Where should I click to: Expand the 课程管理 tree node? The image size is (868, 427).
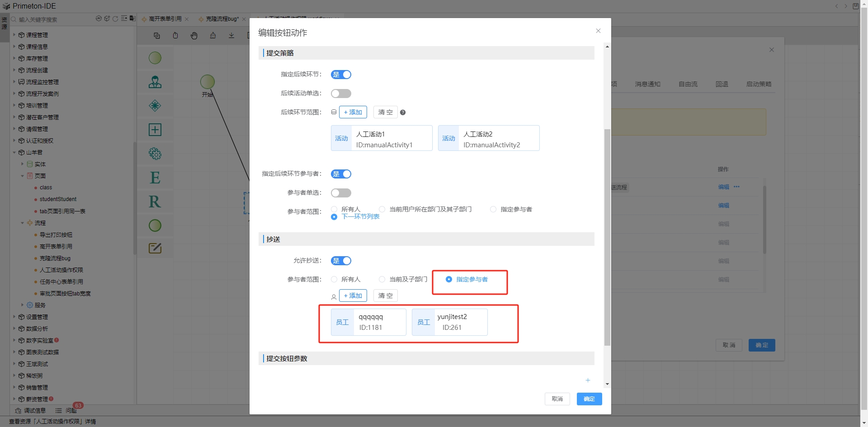[14, 35]
